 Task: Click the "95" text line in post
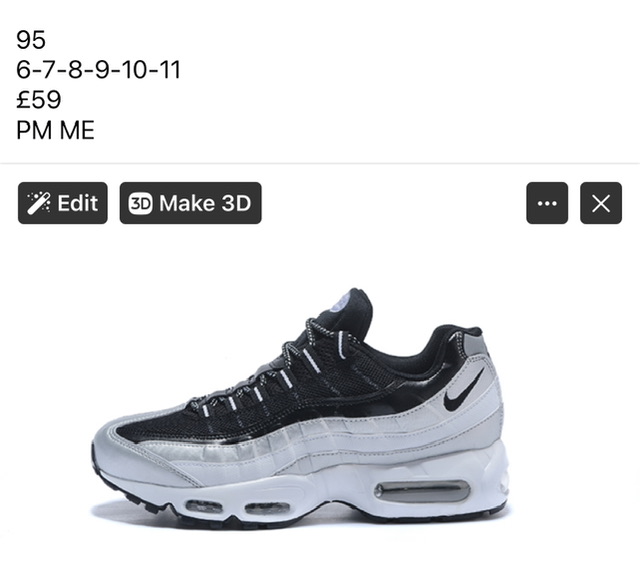[31, 40]
